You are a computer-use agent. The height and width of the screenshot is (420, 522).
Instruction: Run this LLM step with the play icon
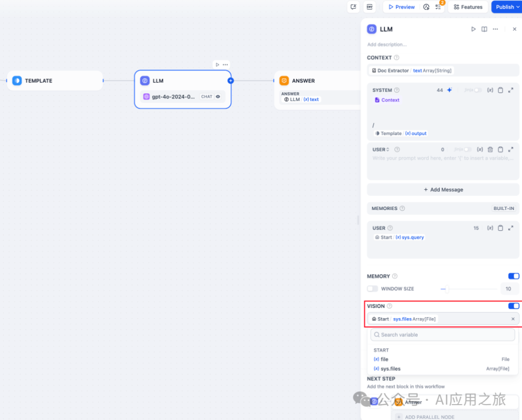[x=473, y=29]
